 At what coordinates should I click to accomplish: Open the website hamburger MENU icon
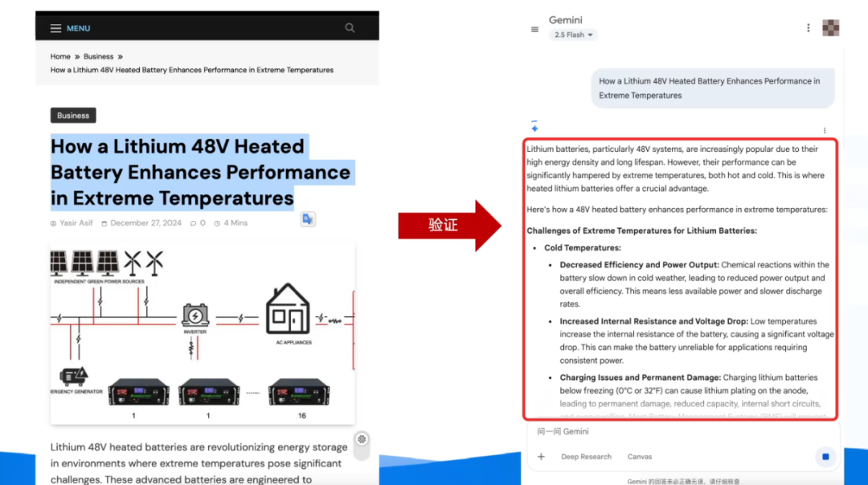point(56,28)
